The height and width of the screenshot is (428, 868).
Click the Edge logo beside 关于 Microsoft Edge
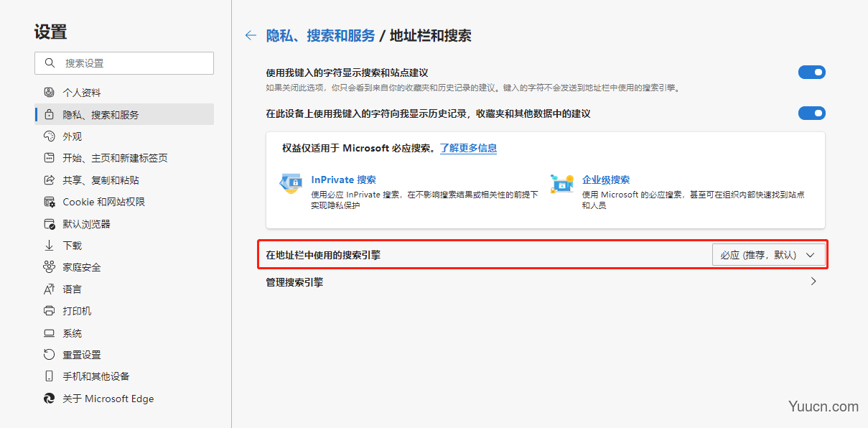click(49, 399)
